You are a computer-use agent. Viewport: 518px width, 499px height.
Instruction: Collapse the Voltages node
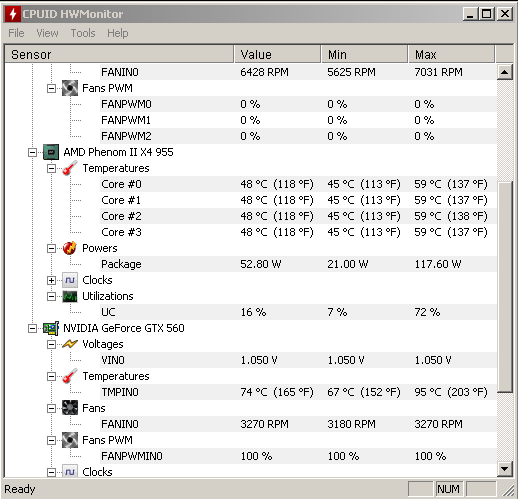[x=51, y=344]
